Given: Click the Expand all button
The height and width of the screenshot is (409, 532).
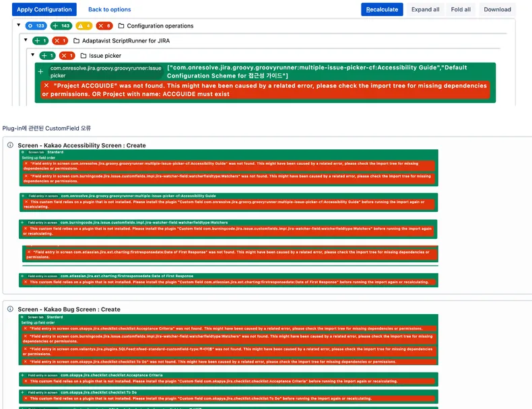Looking at the screenshot, I should pyautogui.click(x=425, y=9).
